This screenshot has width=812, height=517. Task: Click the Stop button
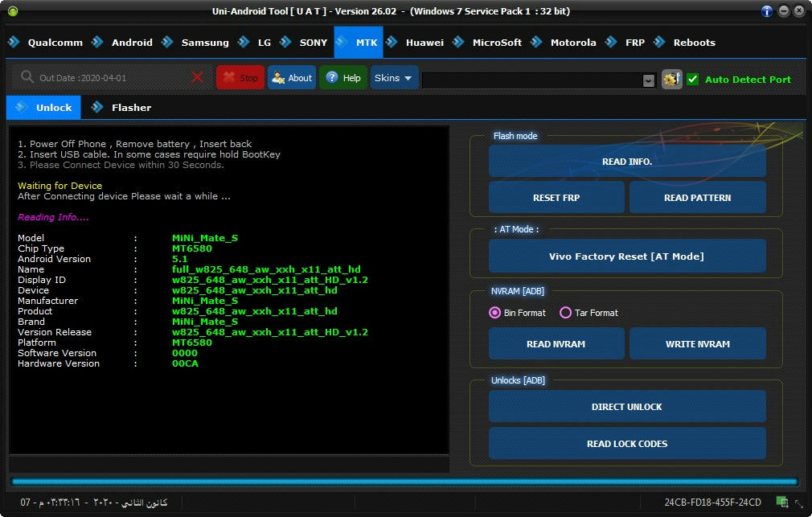[240, 78]
